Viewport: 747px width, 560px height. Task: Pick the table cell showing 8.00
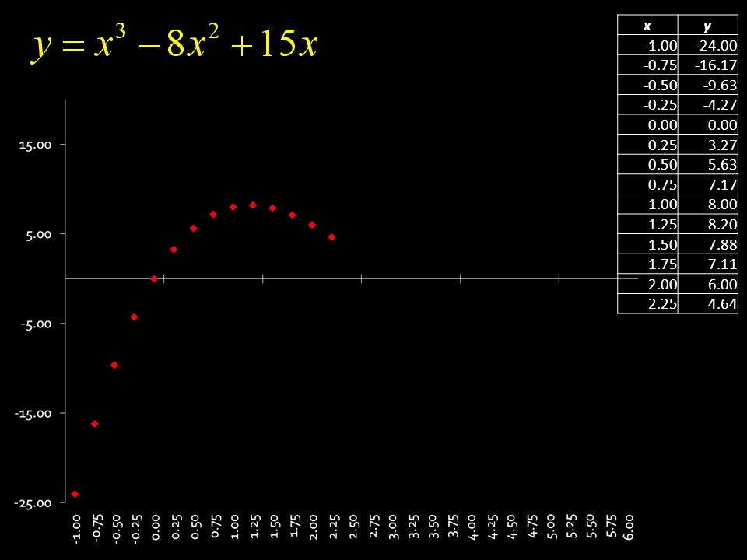(707, 204)
